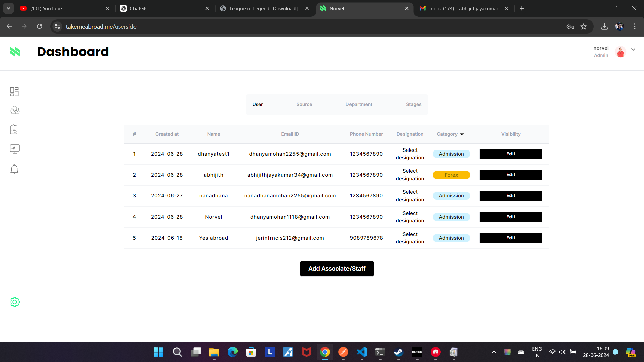Launch Microsoft Edge from taskbar
This screenshot has width=644, height=362.
(232, 352)
